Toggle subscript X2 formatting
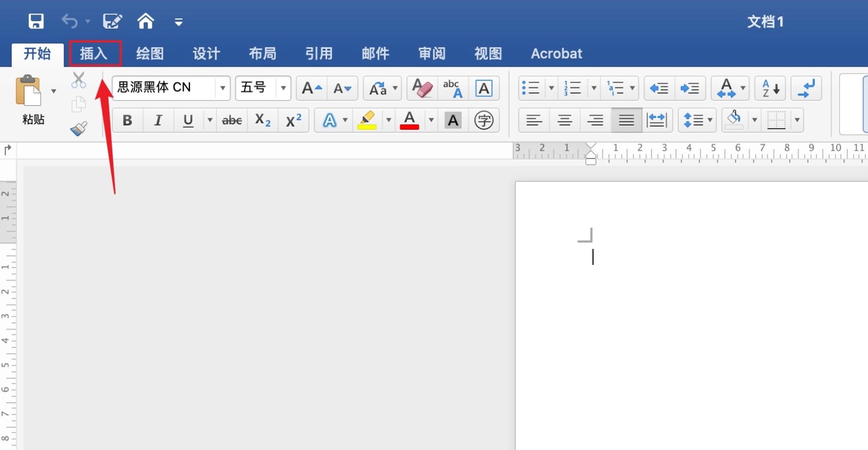The image size is (868, 450). tap(263, 121)
